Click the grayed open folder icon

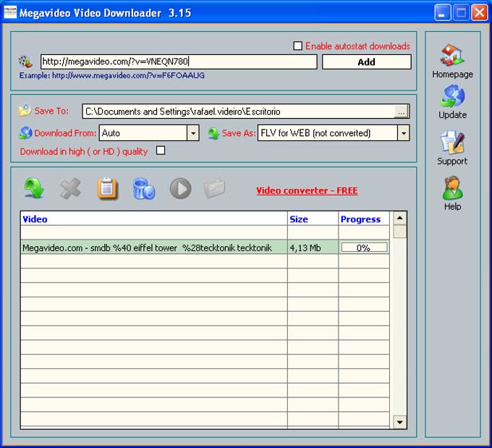[214, 188]
